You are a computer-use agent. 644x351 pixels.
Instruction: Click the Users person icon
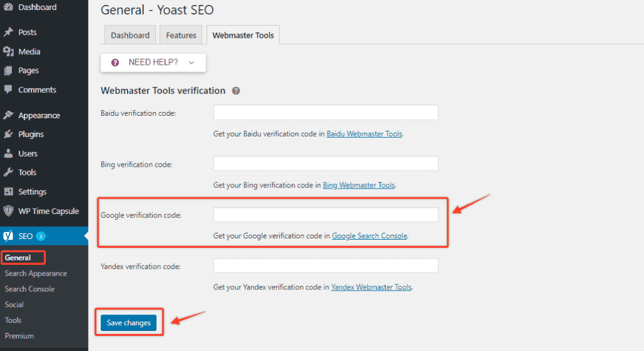(x=8, y=153)
